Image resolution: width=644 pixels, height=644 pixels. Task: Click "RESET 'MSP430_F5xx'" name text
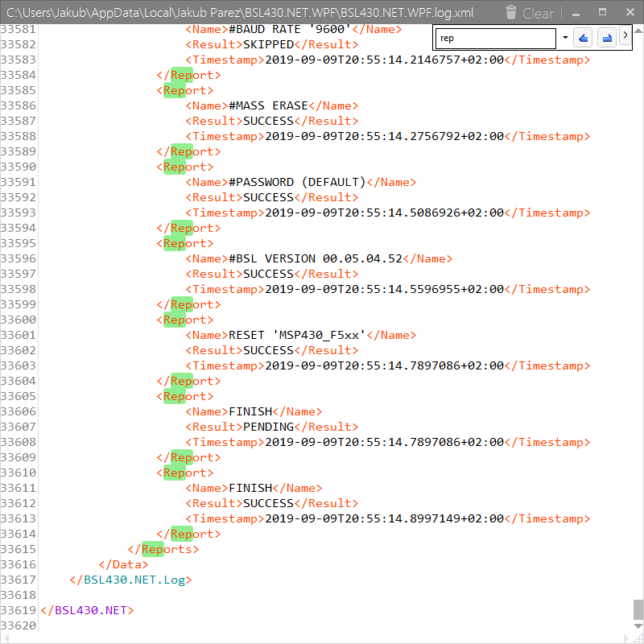point(297,335)
